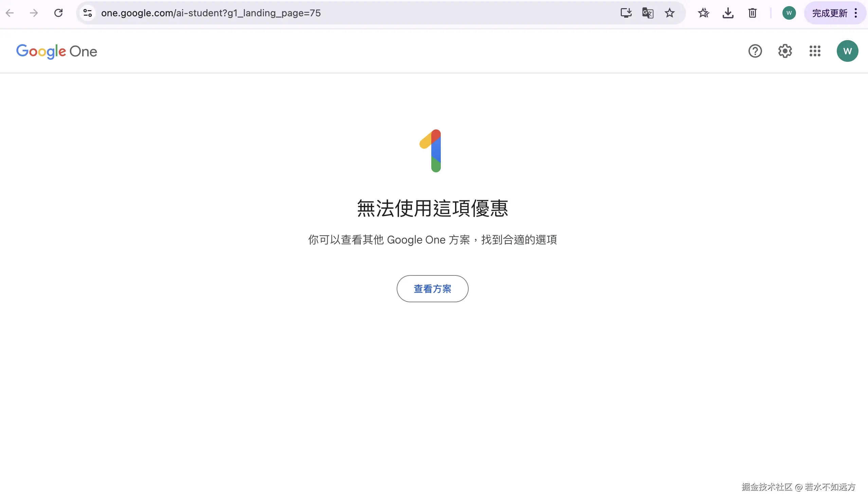Open Google One settings via gear icon
Viewport: 868px width, 504px height.
tap(785, 51)
